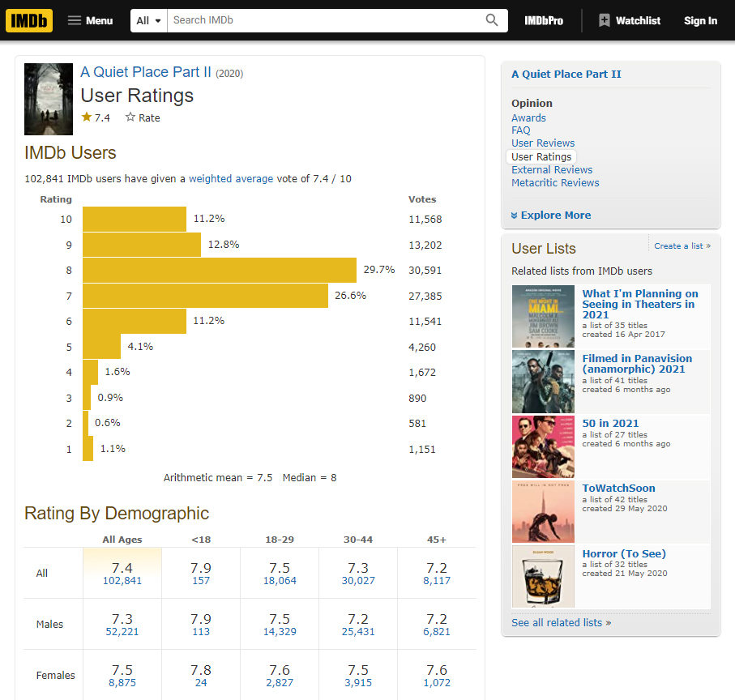Open Males 30-44 count 25,431
This screenshot has height=700, width=735.
[x=358, y=632]
